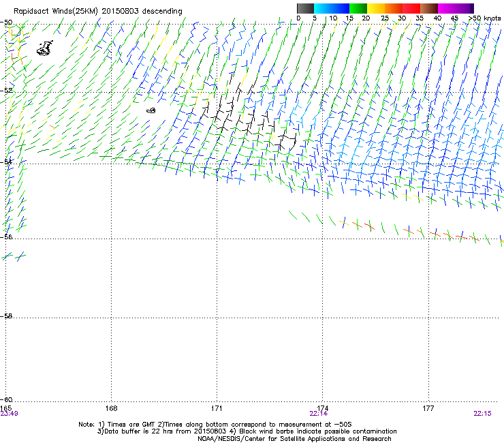This screenshot has height=443, width=504.
Task: Click the blue 10-15 knots legend segment
Action: [x=341, y=8]
